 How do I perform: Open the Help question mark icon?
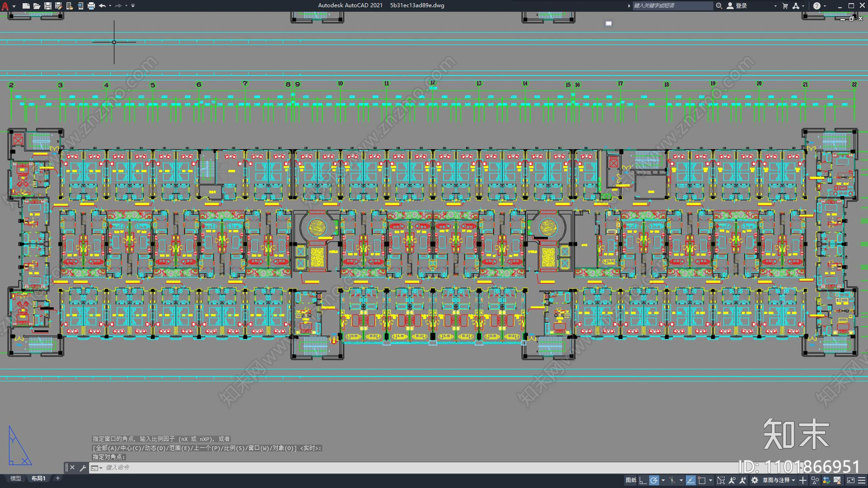coord(816,5)
